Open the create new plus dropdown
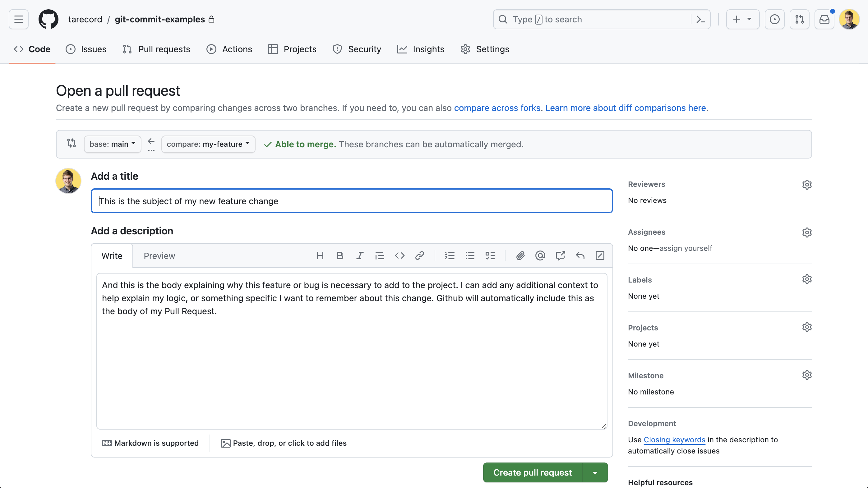 [x=742, y=20]
